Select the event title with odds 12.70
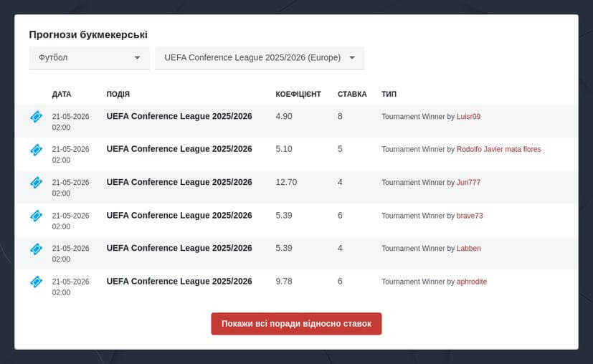This screenshot has width=593, height=364. coord(179,182)
